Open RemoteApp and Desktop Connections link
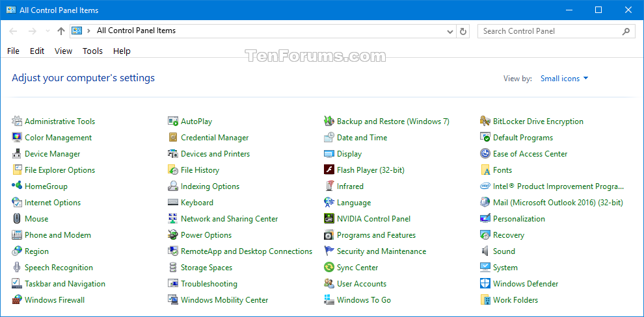This screenshot has height=317, width=644. [247, 251]
